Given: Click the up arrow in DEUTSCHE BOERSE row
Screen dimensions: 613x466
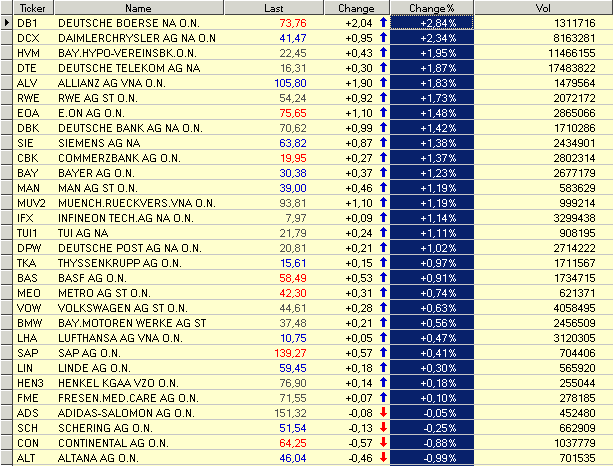Looking at the screenshot, I should point(383,23).
